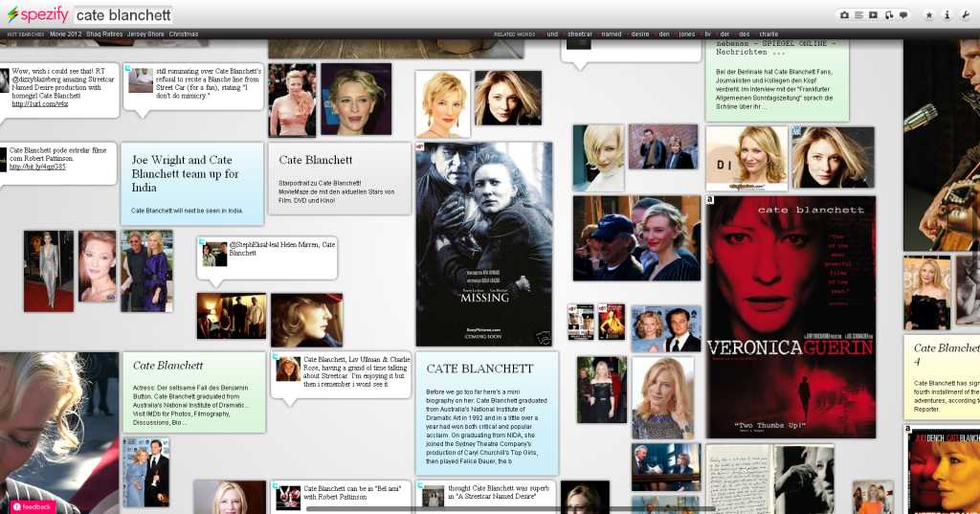Click related word 'jones'

687,34
